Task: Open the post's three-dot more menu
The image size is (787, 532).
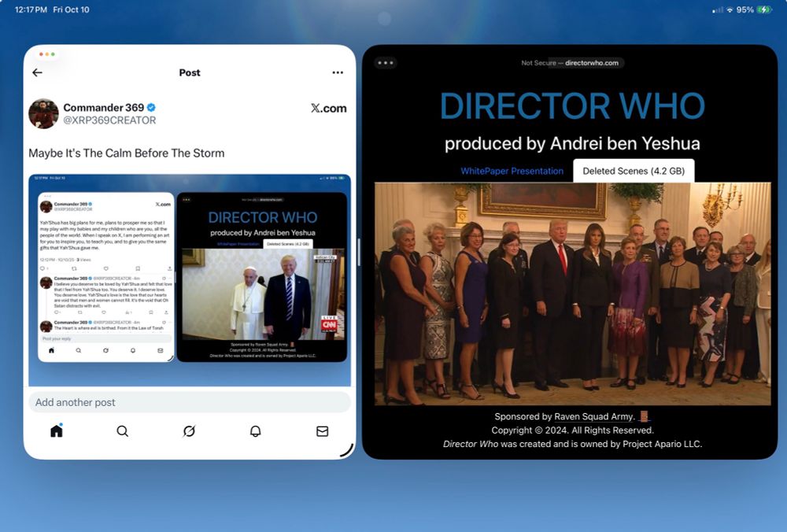Action: click(x=338, y=72)
